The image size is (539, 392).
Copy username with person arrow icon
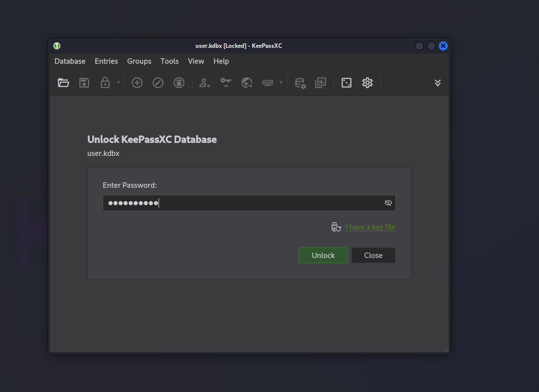tap(204, 83)
